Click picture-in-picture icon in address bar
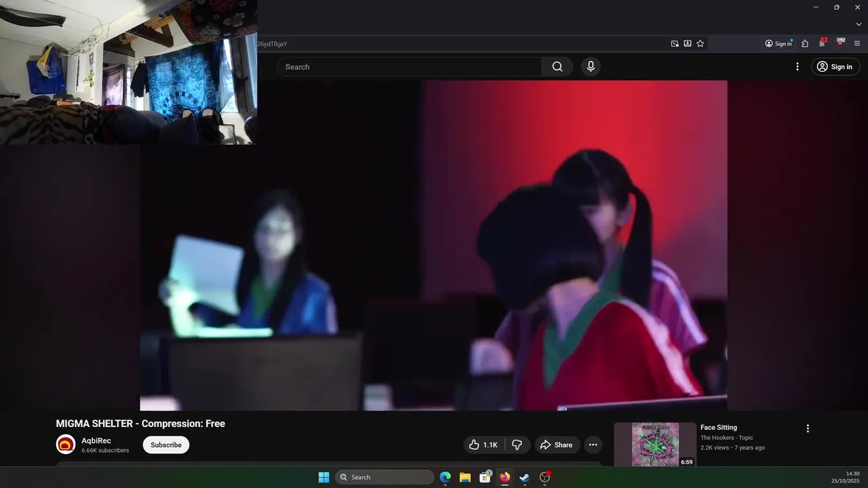Screen dimensions: 868x488 675,43
